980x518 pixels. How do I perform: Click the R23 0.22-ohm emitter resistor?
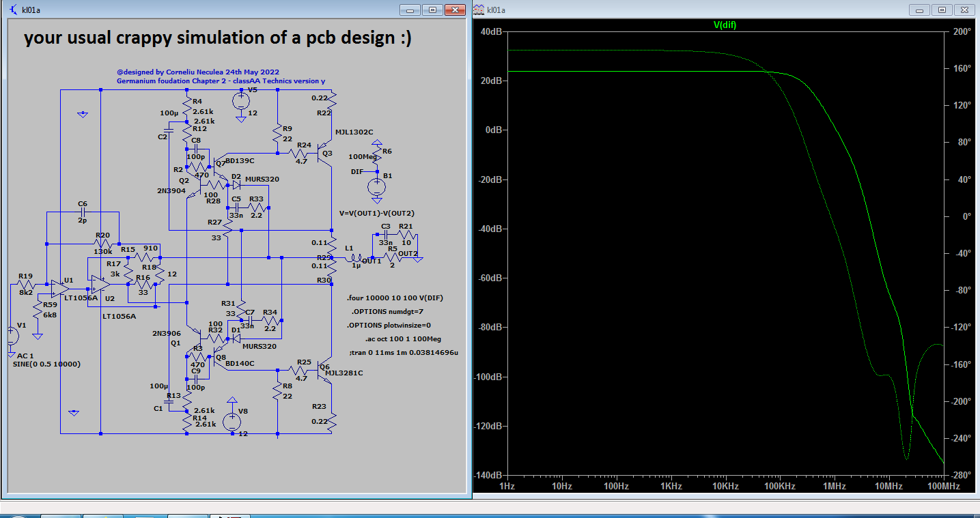[x=331, y=421]
